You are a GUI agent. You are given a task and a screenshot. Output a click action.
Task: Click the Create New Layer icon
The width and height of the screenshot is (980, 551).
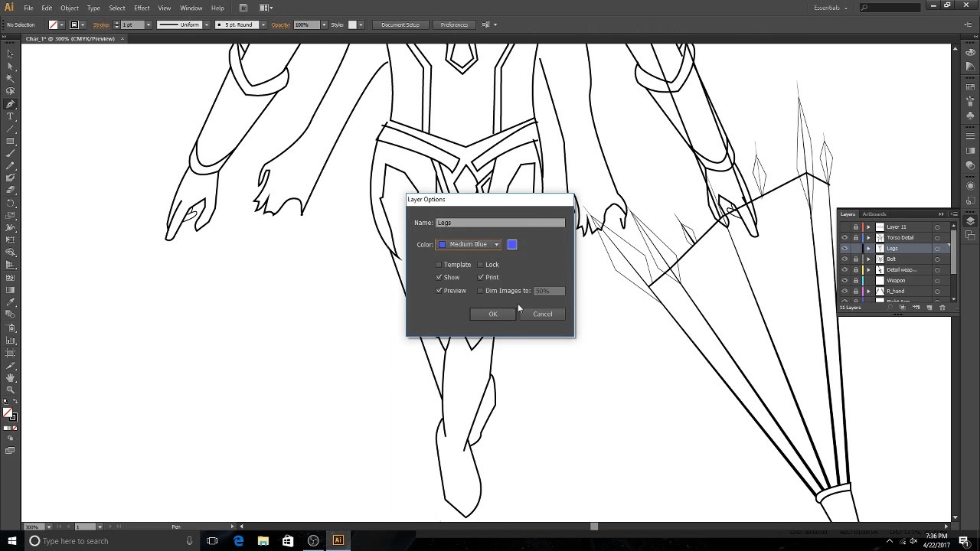tap(929, 308)
